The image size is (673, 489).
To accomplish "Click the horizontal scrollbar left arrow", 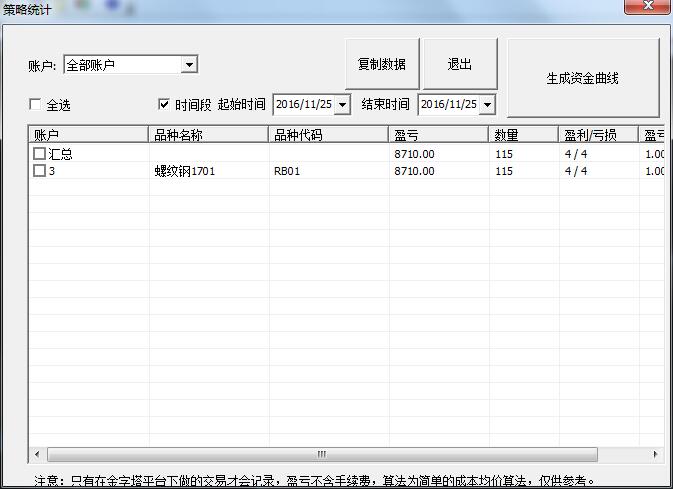I will coord(37,454).
